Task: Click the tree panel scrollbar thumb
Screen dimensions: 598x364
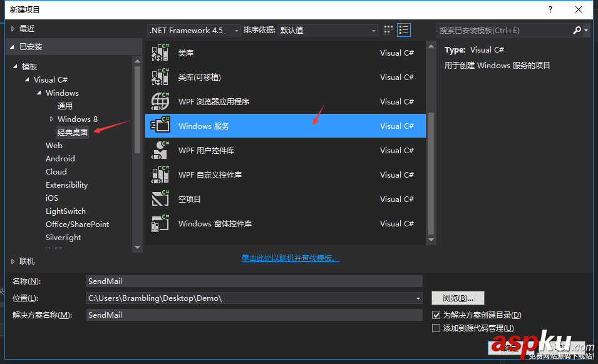Action: (137, 109)
